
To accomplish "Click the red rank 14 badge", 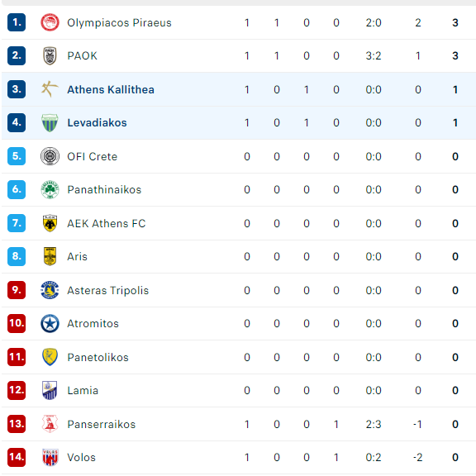I will (17, 457).
